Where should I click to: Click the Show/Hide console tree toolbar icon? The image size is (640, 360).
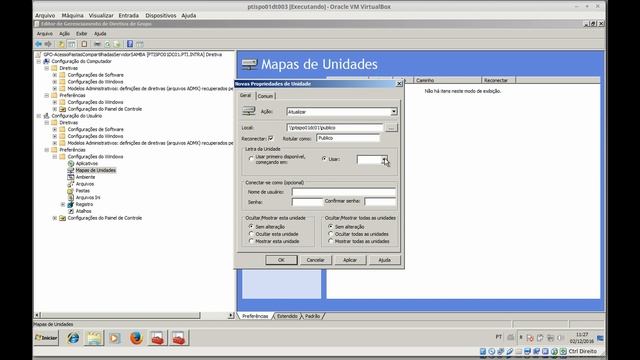[x=72, y=44]
